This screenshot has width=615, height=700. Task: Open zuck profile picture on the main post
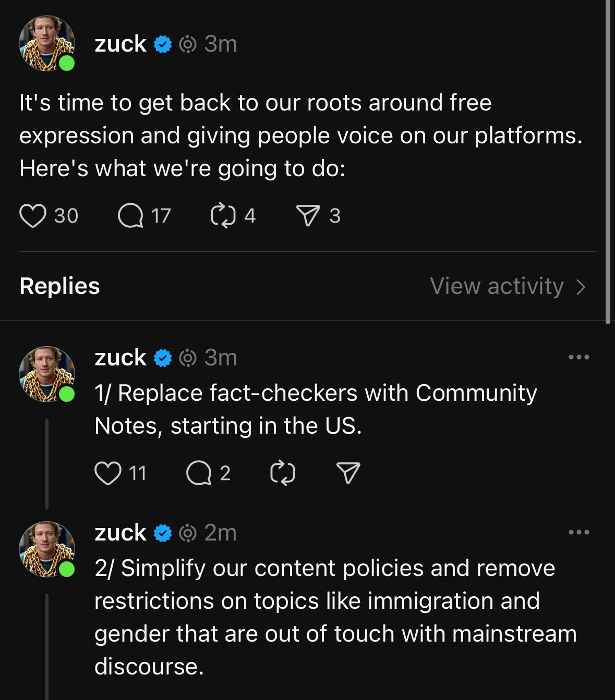(47, 43)
